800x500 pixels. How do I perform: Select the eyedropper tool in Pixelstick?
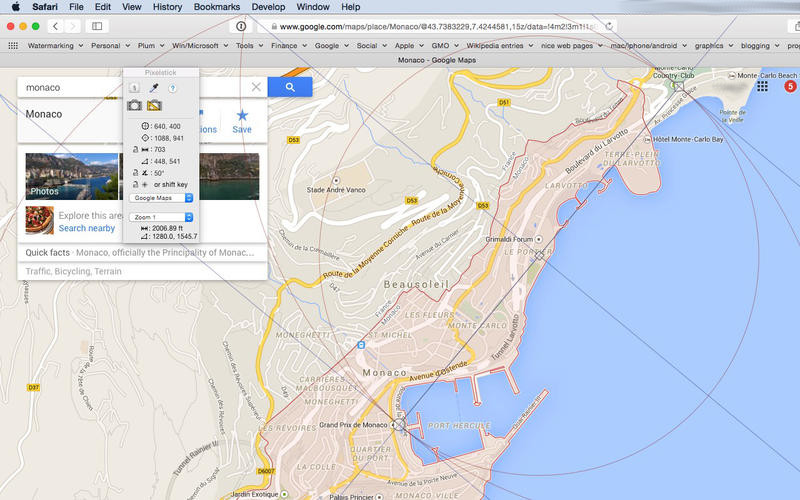point(154,88)
